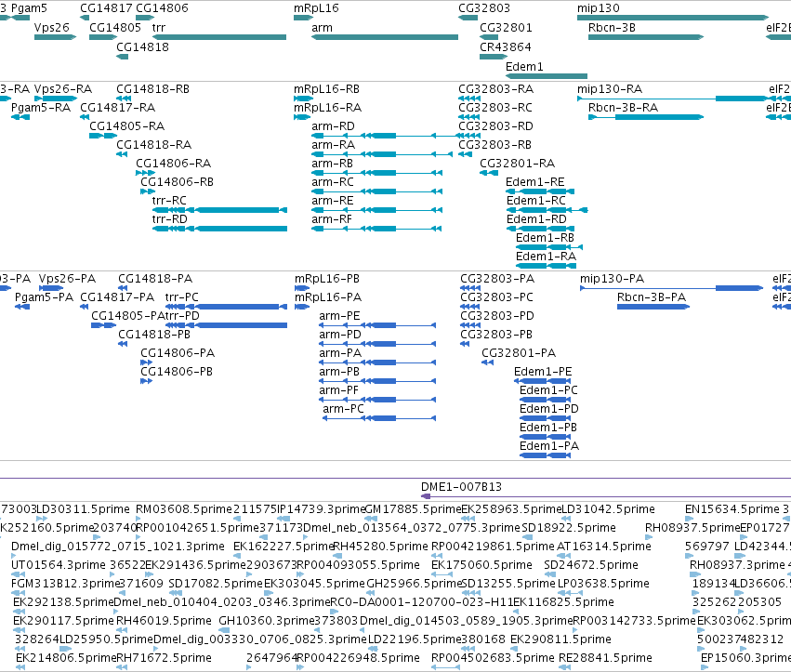Select the SD18922.5prime EST label
This screenshot has height=672, width=791.
(x=569, y=528)
